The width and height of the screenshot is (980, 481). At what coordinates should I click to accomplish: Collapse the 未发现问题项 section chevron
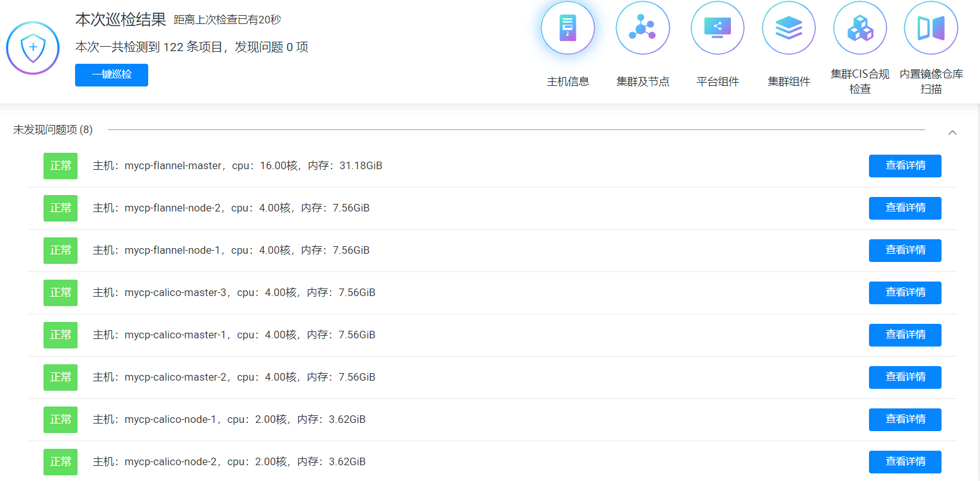952,133
